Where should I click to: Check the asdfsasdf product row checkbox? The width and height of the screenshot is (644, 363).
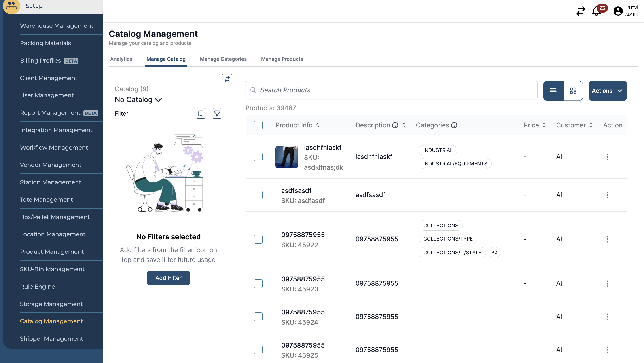pos(258,195)
